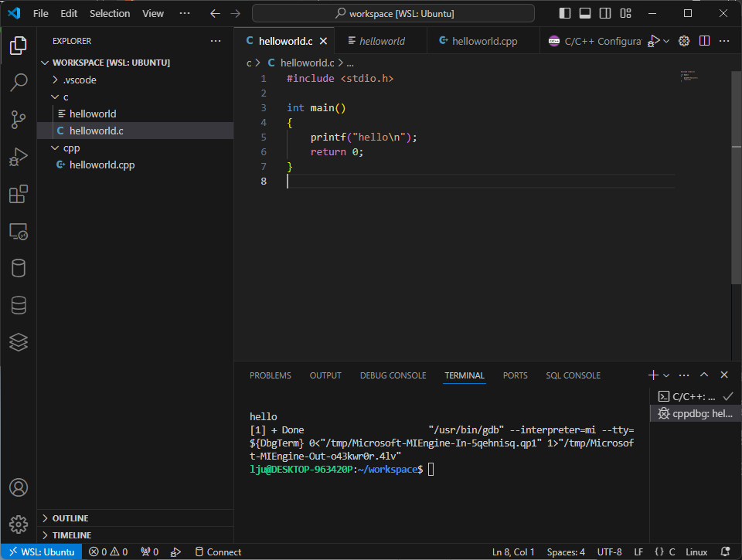Switch to the SQL CONSOLE tab
This screenshot has width=742, height=560.
[573, 375]
